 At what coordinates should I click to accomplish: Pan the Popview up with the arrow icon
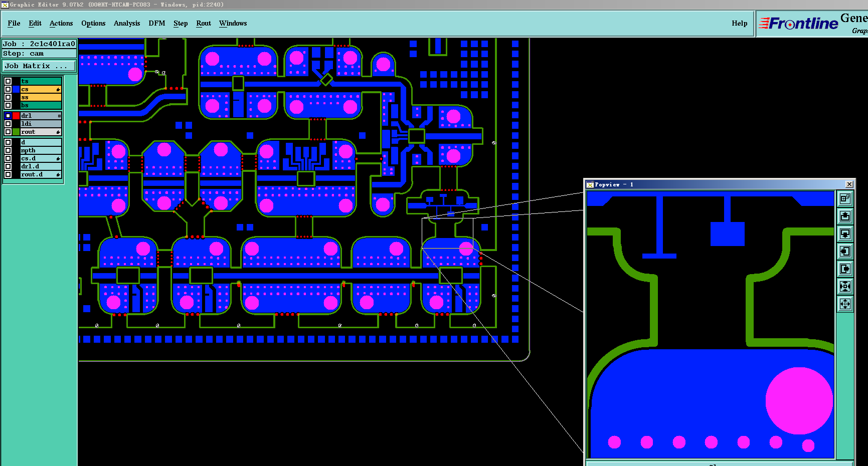[845, 216]
